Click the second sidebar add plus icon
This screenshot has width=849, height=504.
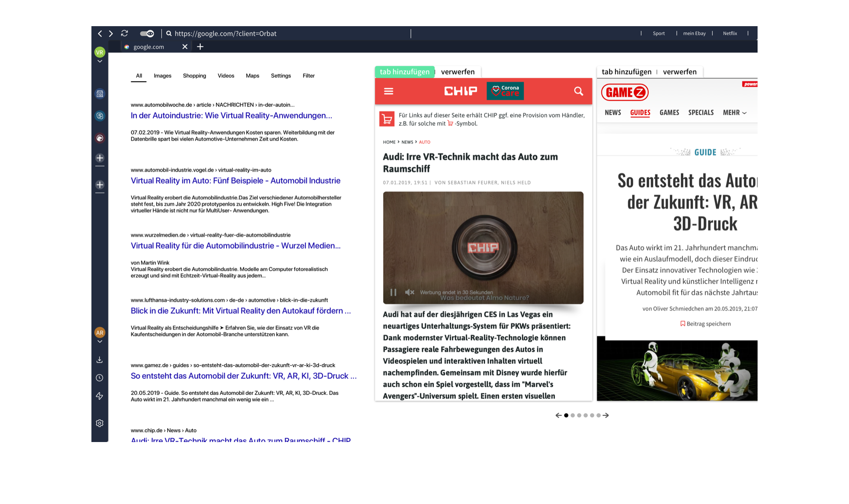pyautogui.click(x=100, y=185)
